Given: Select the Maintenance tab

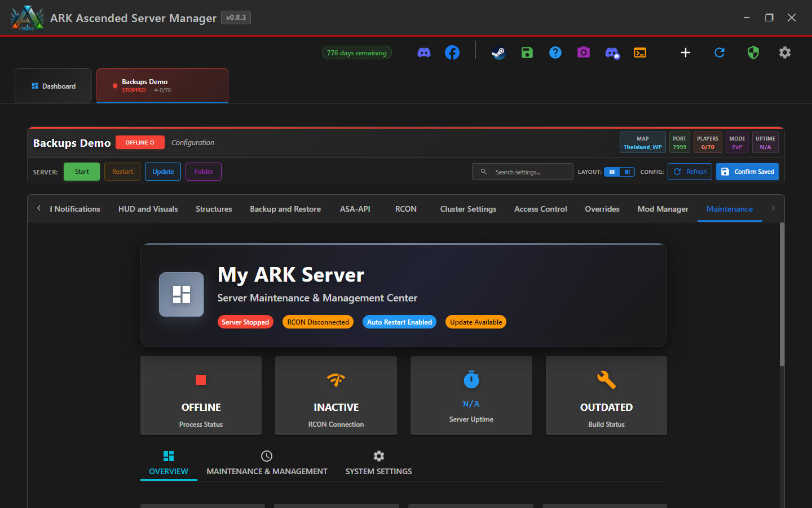Looking at the screenshot, I should point(730,209).
